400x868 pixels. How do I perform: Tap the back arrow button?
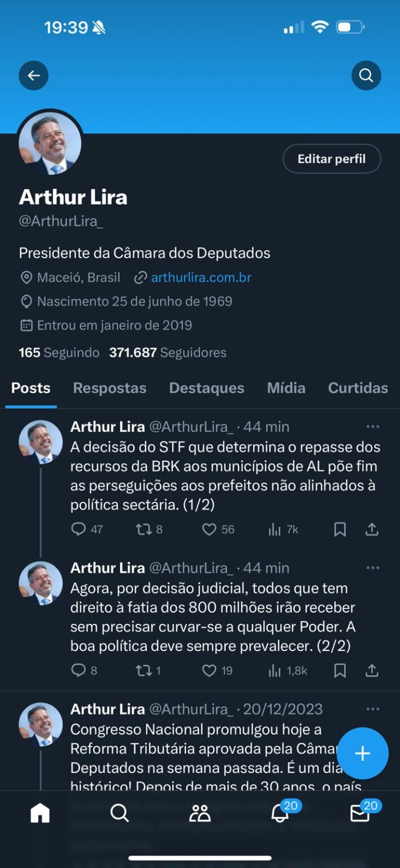coord(33,76)
